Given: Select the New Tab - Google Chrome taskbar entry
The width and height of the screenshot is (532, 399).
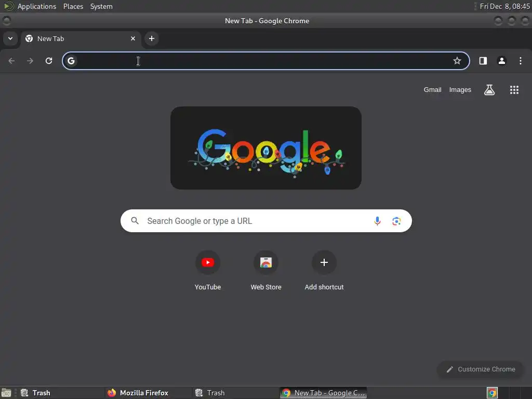Looking at the screenshot, I should pos(323,393).
